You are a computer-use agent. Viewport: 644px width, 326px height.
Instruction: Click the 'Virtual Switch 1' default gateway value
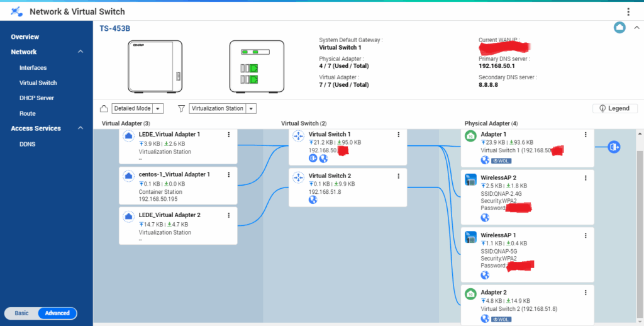pos(340,48)
